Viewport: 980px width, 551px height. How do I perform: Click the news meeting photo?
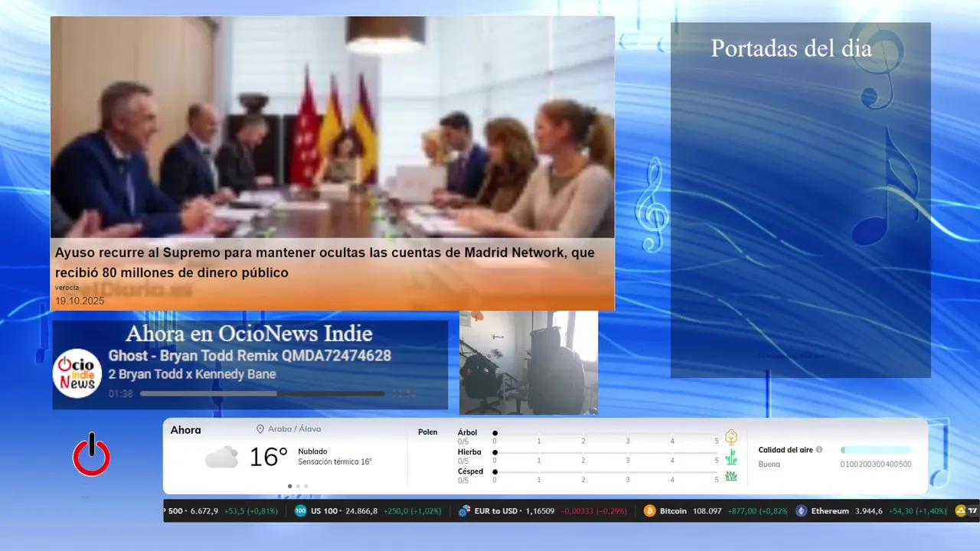332,127
